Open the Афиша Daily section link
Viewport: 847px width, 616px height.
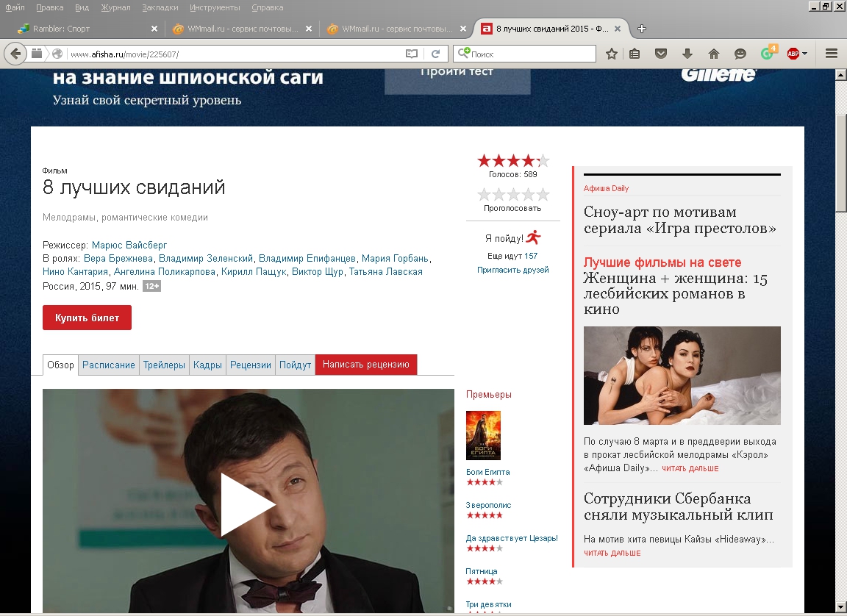tap(606, 188)
